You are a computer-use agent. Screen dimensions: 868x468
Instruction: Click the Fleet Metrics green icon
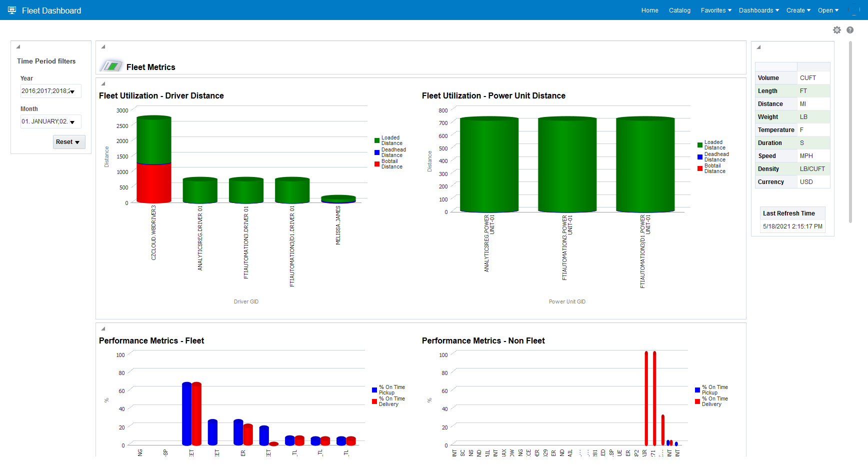111,66
